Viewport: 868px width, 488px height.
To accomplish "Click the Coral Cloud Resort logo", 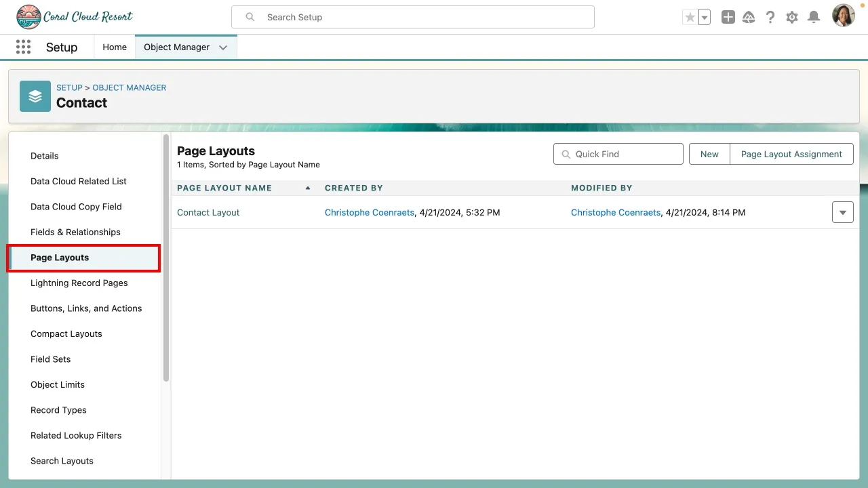I will (x=75, y=17).
